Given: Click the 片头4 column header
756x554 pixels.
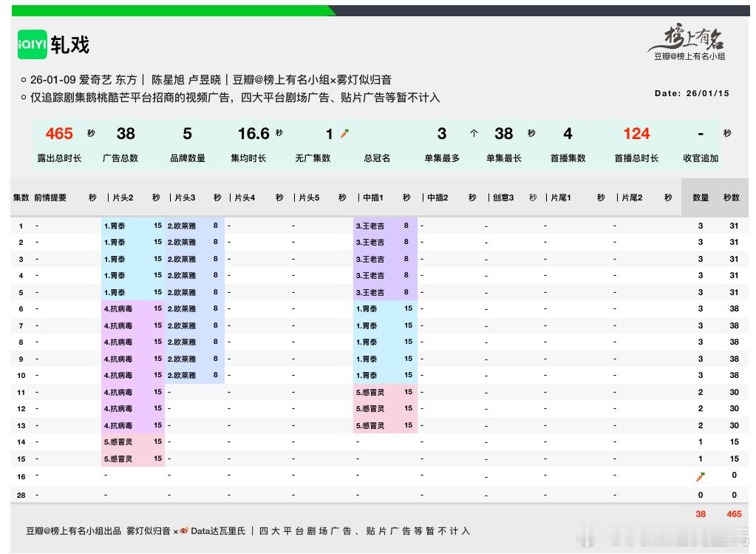Looking at the screenshot, I should (245, 197).
